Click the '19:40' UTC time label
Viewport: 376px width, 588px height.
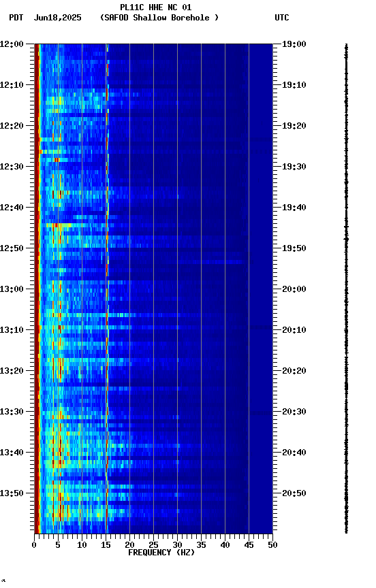tap(294, 208)
